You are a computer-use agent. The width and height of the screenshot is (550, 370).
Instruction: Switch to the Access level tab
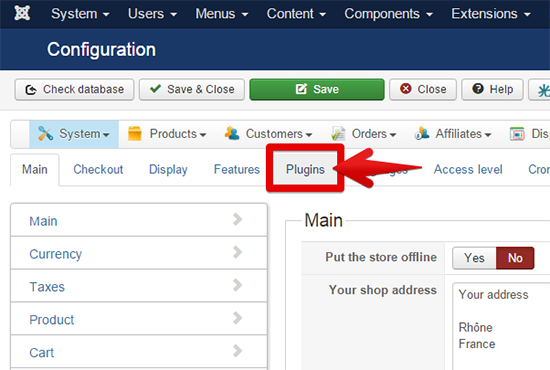[x=468, y=170]
